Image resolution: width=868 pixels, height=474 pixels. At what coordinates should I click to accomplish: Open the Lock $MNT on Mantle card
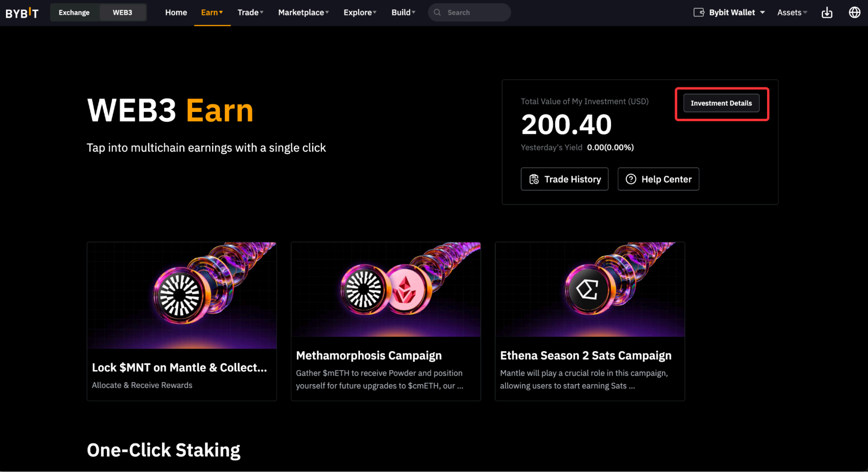pyautogui.click(x=182, y=322)
